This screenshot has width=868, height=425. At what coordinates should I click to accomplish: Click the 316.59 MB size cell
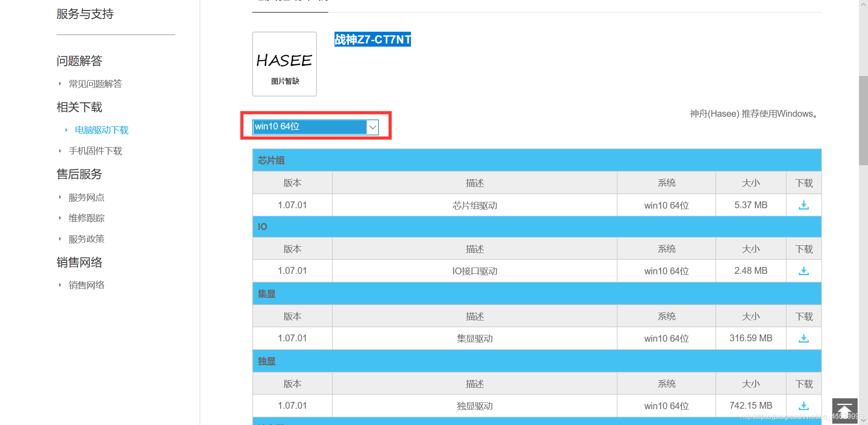pos(751,338)
